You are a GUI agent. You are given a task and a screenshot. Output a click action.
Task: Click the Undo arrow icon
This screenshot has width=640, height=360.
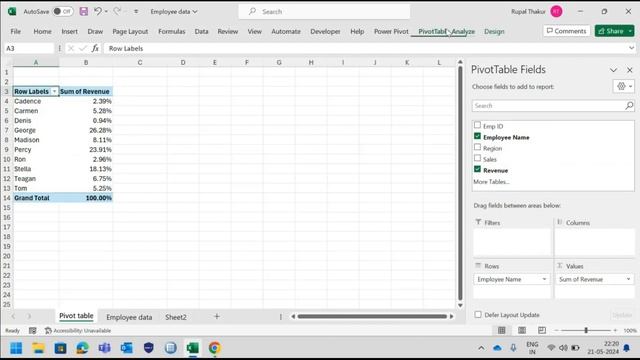pos(98,11)
